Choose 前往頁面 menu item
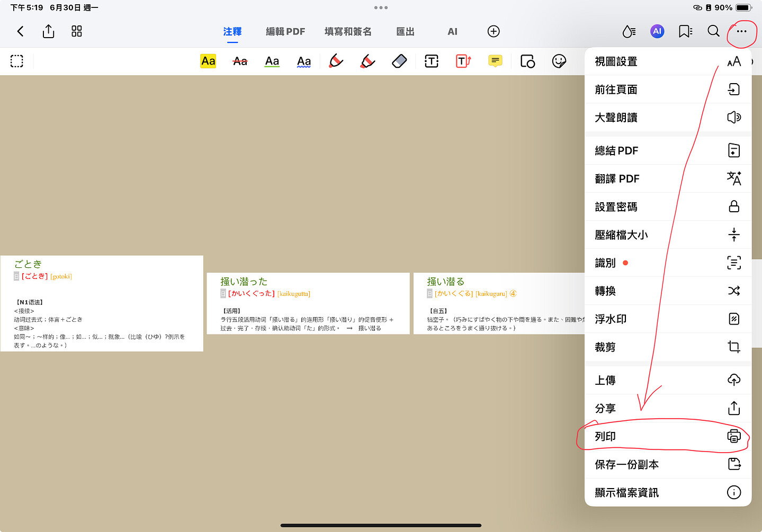 click(x=668, y=89)
